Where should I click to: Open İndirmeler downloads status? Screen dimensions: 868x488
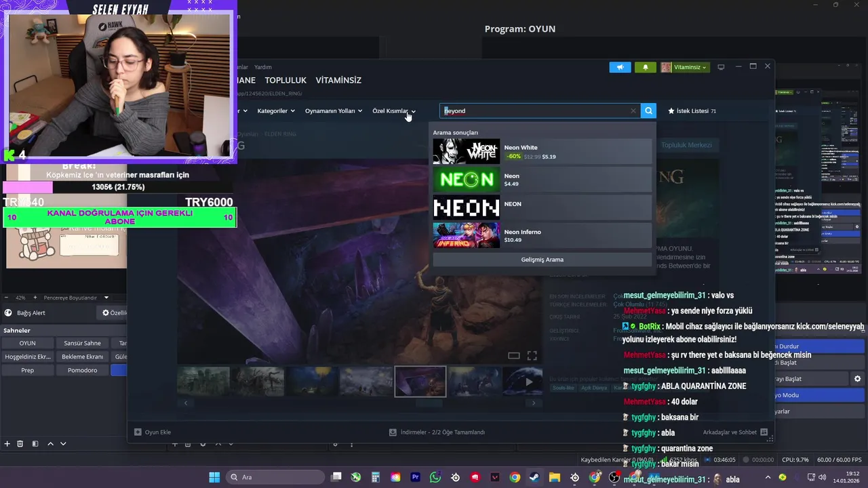(x=437, y=432)
